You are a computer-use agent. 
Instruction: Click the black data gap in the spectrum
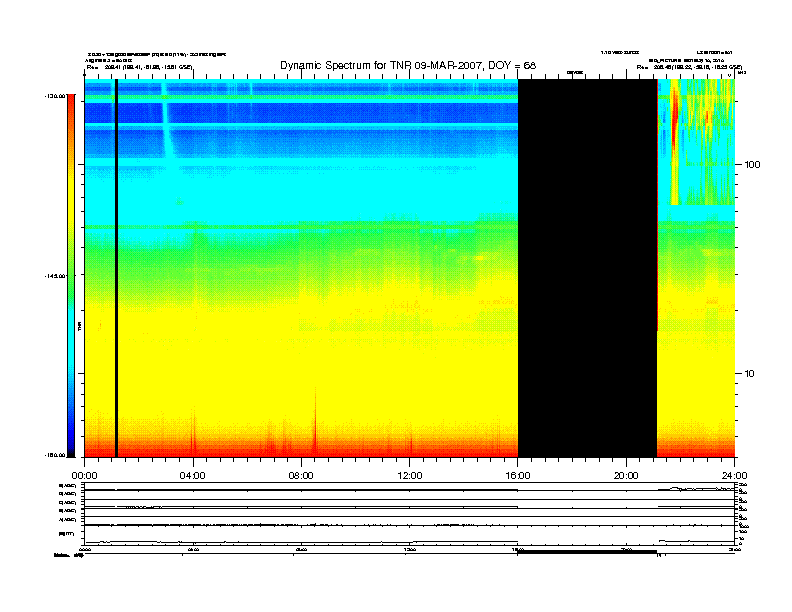587,268
